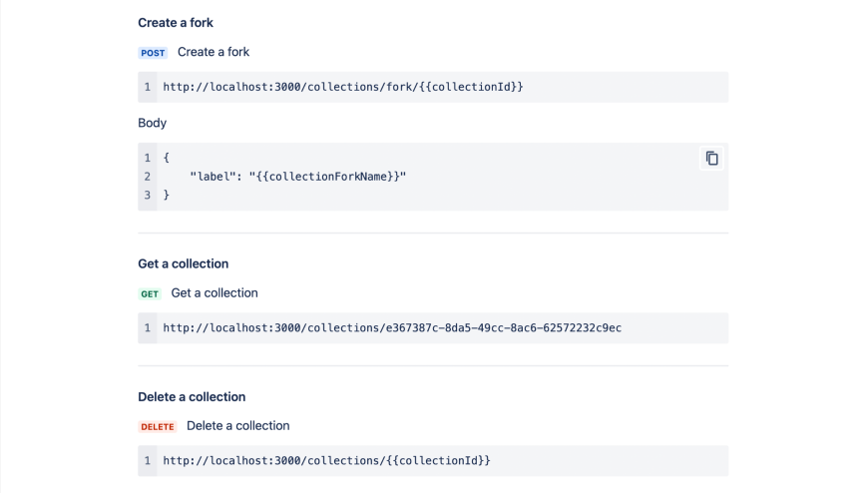Click the opening brace in the body block

167,158
